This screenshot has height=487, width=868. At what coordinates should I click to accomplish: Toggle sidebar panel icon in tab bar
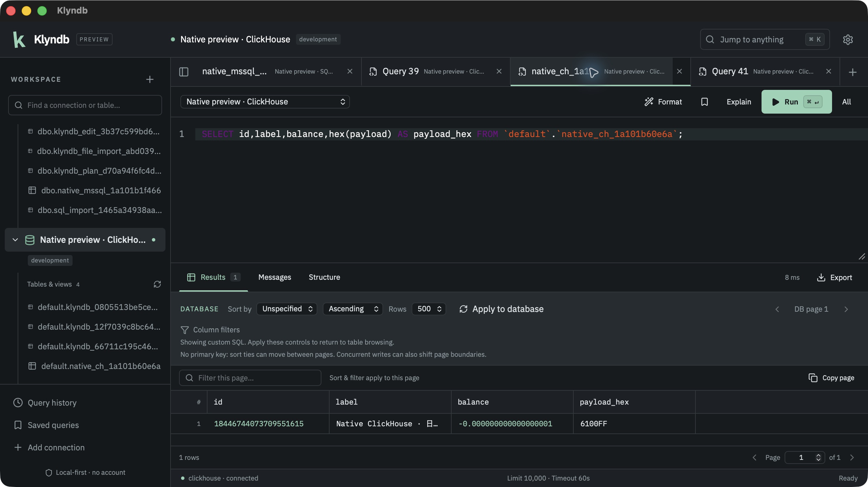click(x=184, y=72)
